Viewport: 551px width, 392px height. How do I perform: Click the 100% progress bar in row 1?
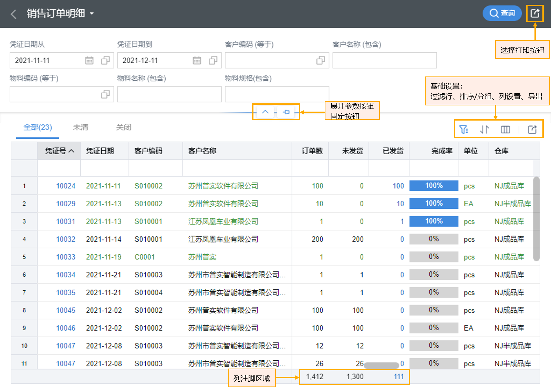(x=434, y=186)
